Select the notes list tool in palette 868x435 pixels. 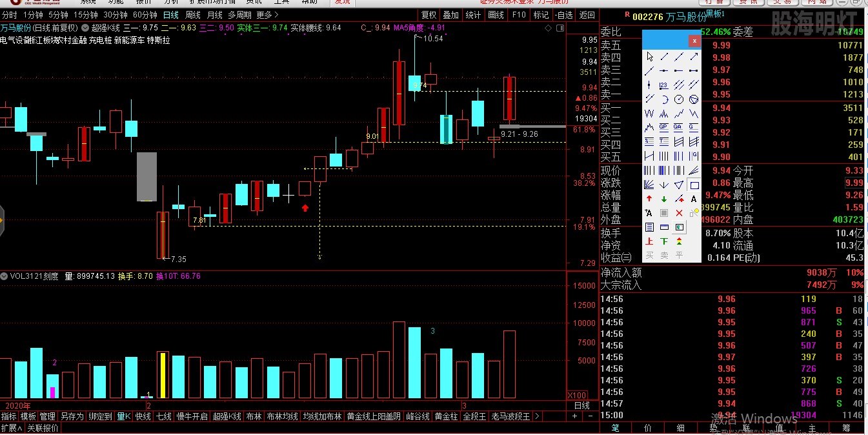click(649, 227)
